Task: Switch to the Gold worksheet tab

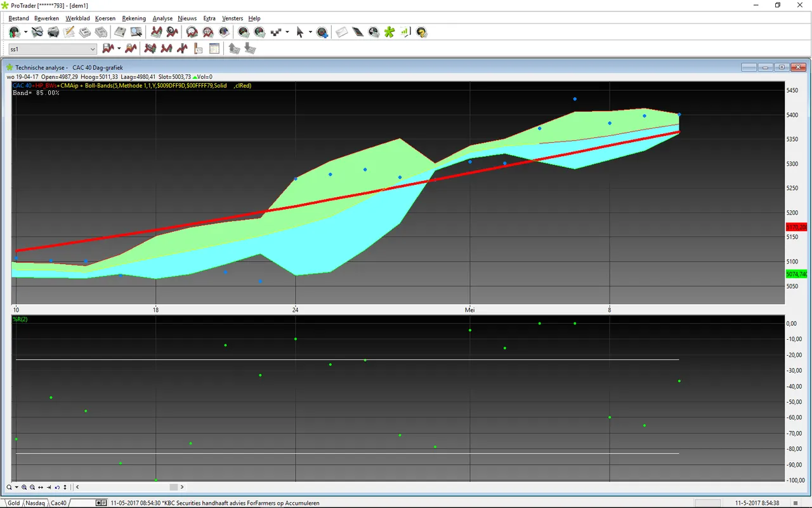Action: [x=13, y=503]
